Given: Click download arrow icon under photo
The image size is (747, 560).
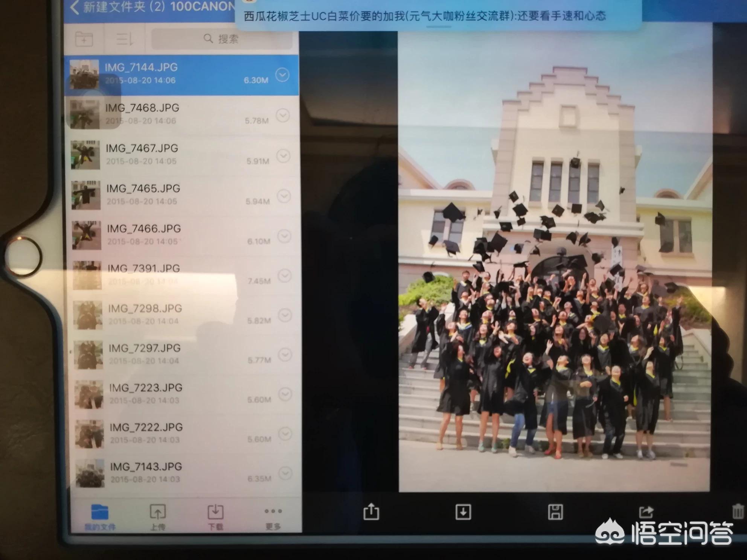Looking at the screenshot, I should pyautogui.click(x=463, y=512).
